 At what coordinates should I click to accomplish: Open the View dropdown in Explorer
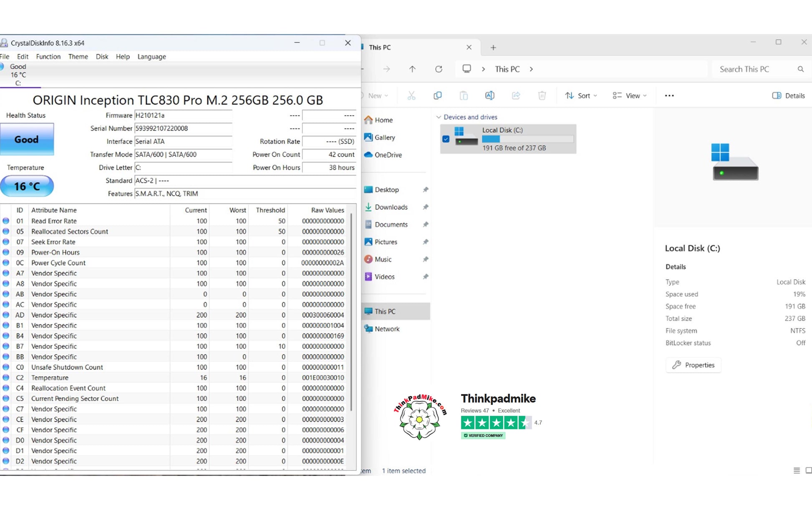(630, 95)
